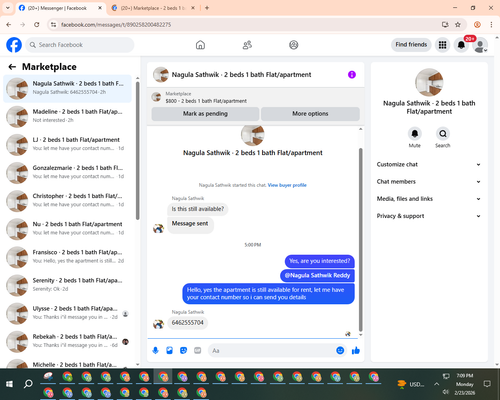Select the Nagula Sathwik conversation in list
This screenshot has height=400, width=500.
(x=68, y=89)
